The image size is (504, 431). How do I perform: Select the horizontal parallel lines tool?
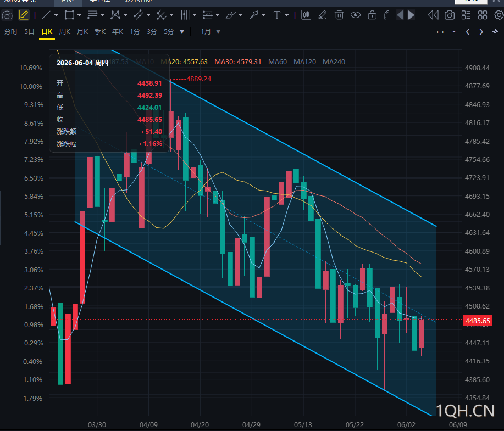click(92, 15)
